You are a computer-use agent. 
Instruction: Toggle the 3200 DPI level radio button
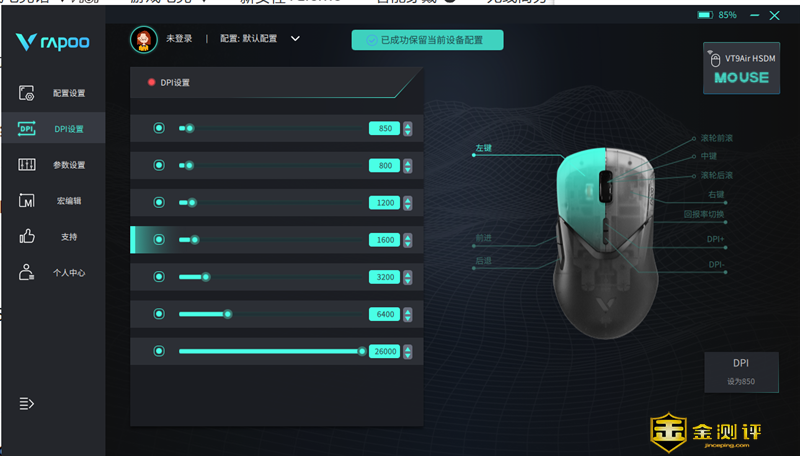(x=159, y=277)
